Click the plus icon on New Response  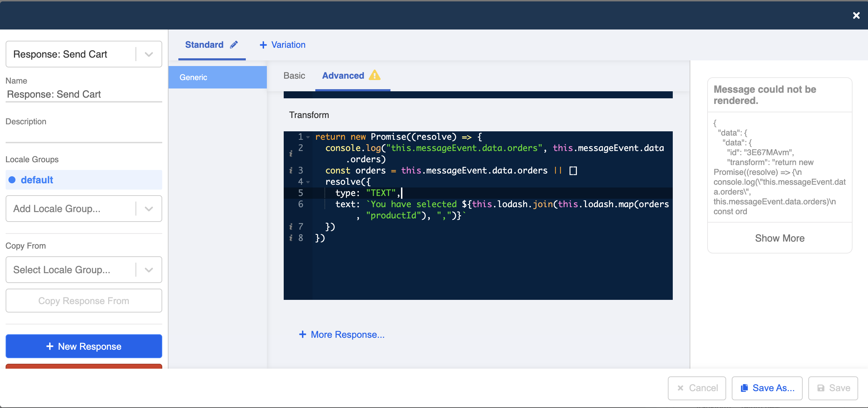tap(50, 346)
